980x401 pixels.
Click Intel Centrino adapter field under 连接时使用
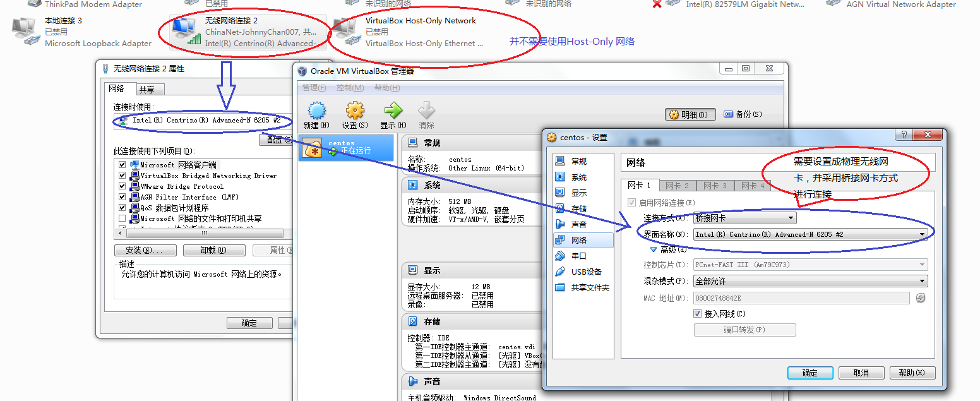pyautogui.click(x=203, y=121)
